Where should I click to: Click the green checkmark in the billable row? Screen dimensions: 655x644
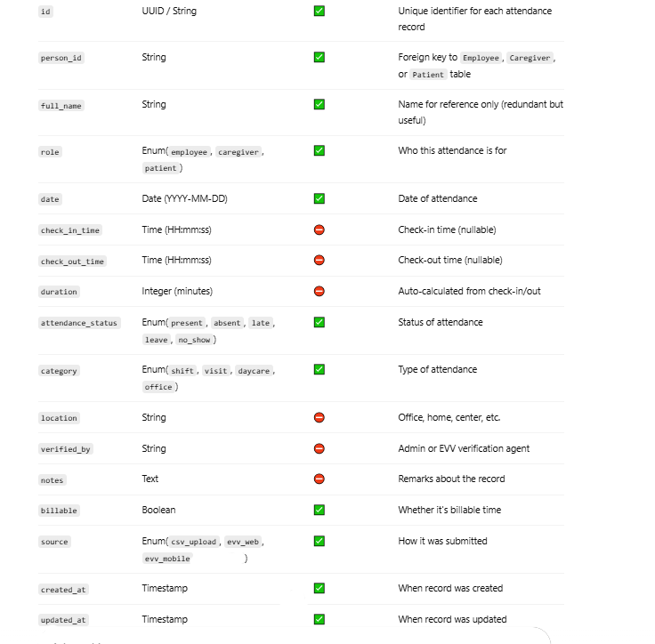point(319,510)
